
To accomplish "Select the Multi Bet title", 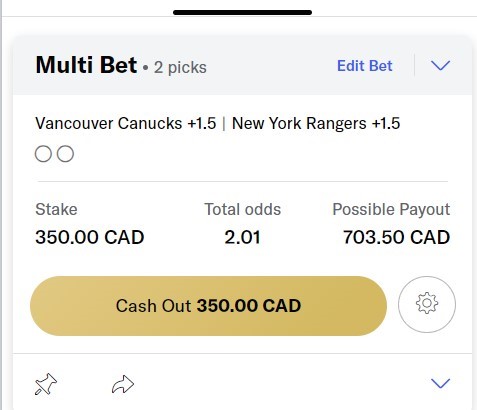I will [86, 65].
